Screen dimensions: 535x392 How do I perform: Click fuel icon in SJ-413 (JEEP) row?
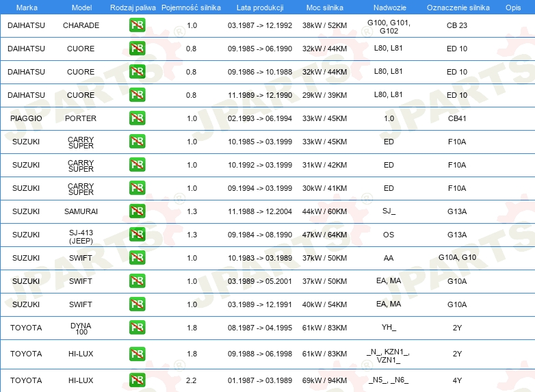[137, 234]
